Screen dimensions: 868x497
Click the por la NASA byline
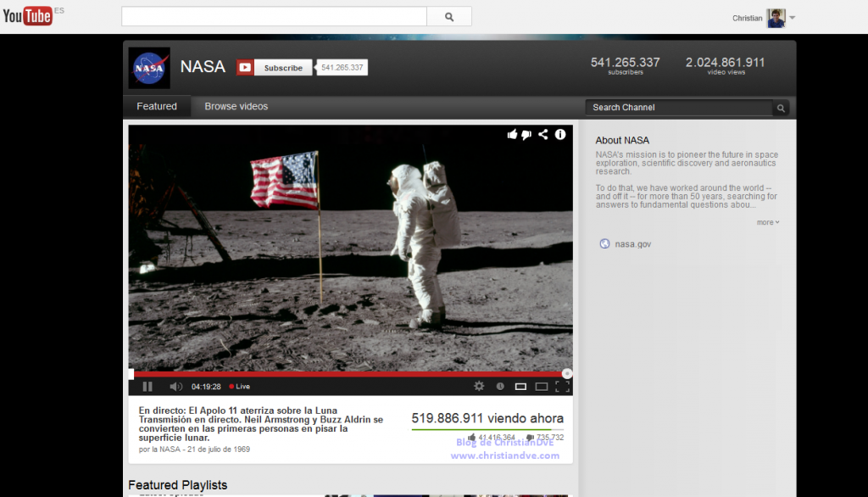(x=194, y=450)
